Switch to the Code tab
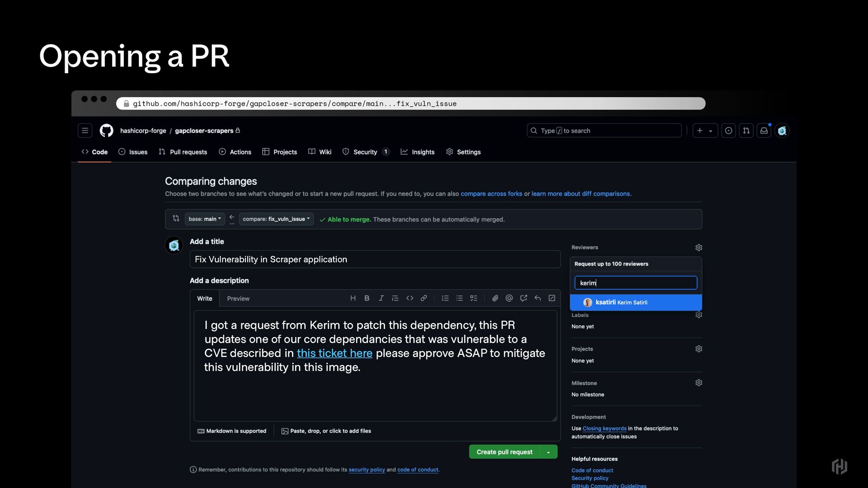The width and height of the screenshot is (868, 488). [x=94, y=152]
